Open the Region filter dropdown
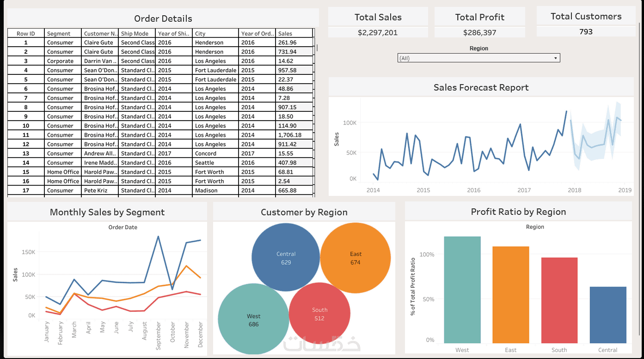The width and height of the screenshot is (644, 359). tap(478, 58)
